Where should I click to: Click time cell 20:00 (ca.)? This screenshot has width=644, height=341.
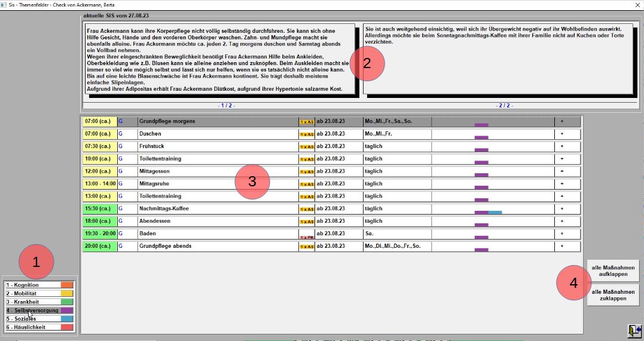coord(100,246)
